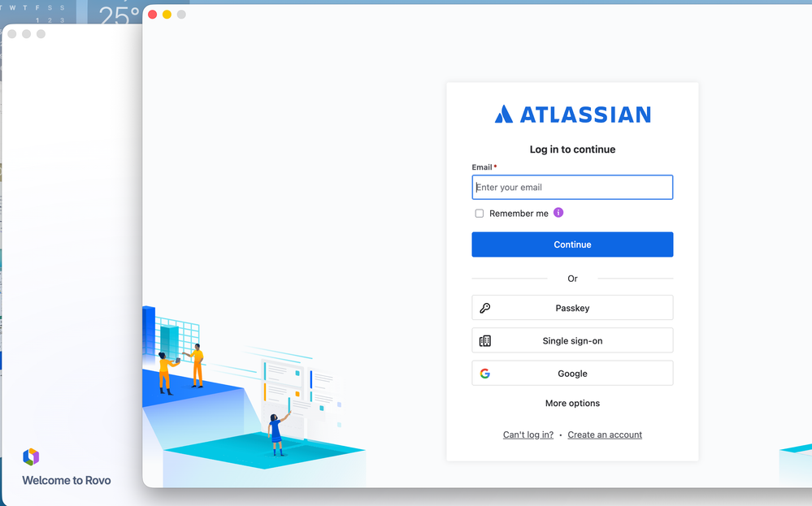Screen dimensions: 812x506
Task: Click the Welcome to Rovo text
Action: 67,480
